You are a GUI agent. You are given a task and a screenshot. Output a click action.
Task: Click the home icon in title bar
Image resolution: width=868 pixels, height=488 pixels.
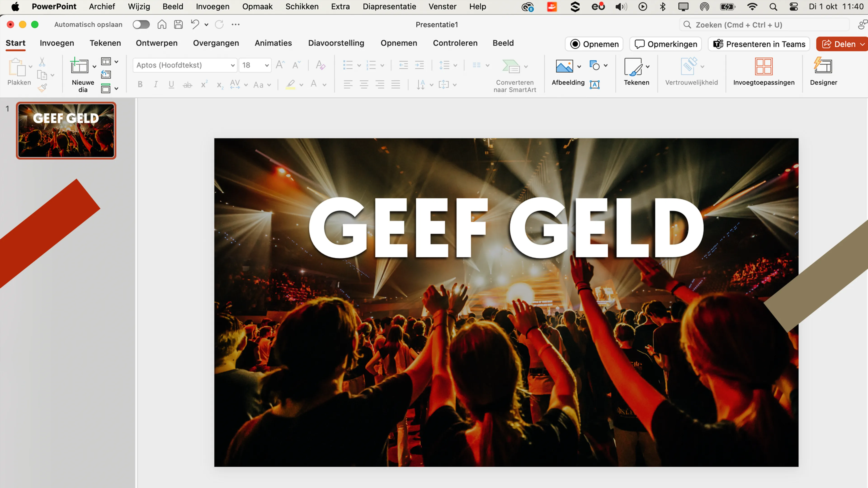pyautogui.click(x=162, y=24)
